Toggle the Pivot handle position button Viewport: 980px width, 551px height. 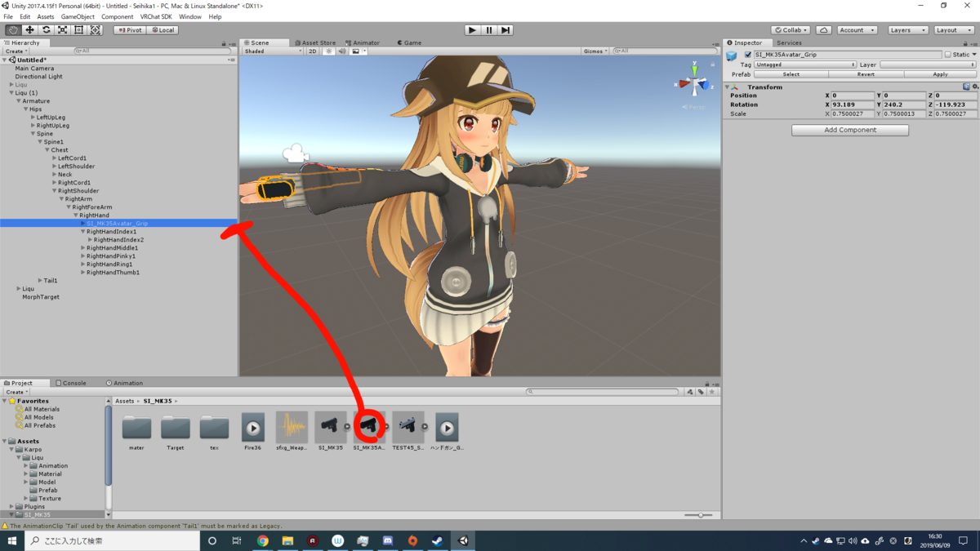point(129,30)
